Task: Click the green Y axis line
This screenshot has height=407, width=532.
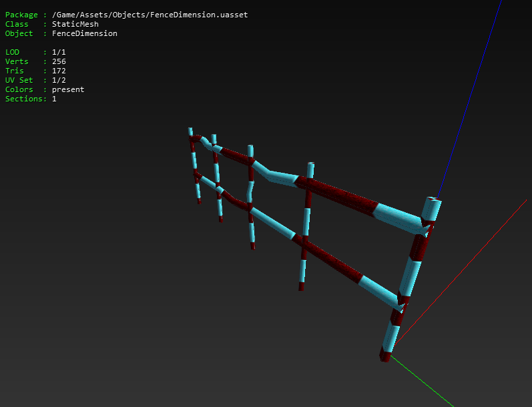Action: [423, 381]
